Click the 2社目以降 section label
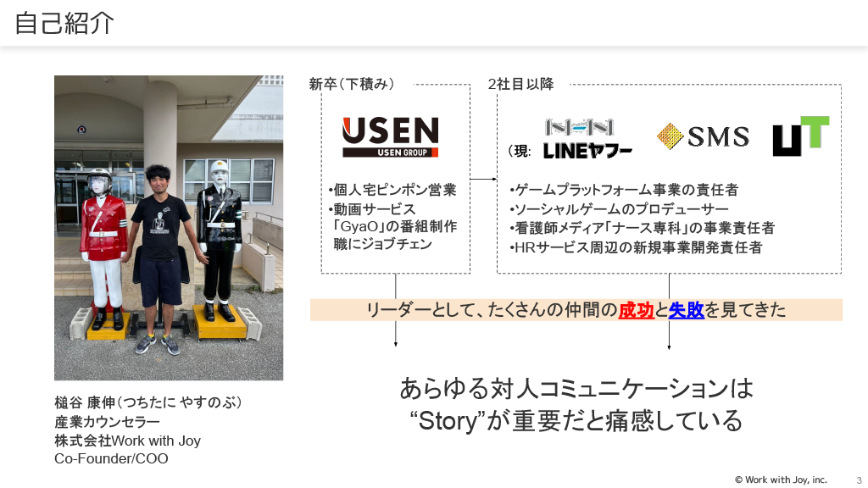Image resolution: width=868 pixels, height=488 pixels. click(521, 84)
